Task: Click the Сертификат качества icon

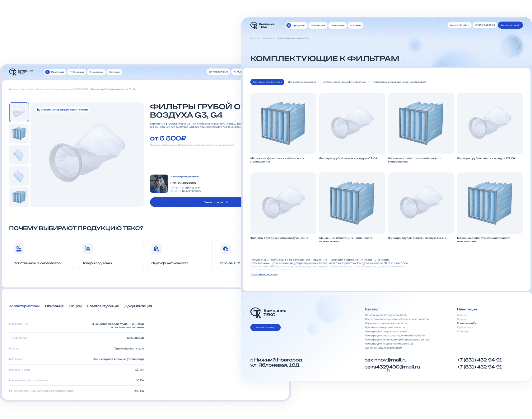Action: (156, 249)
